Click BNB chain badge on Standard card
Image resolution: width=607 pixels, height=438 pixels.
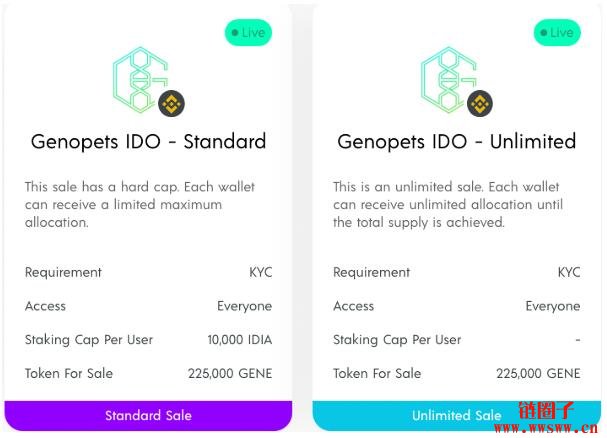click(x=171, y=103)
